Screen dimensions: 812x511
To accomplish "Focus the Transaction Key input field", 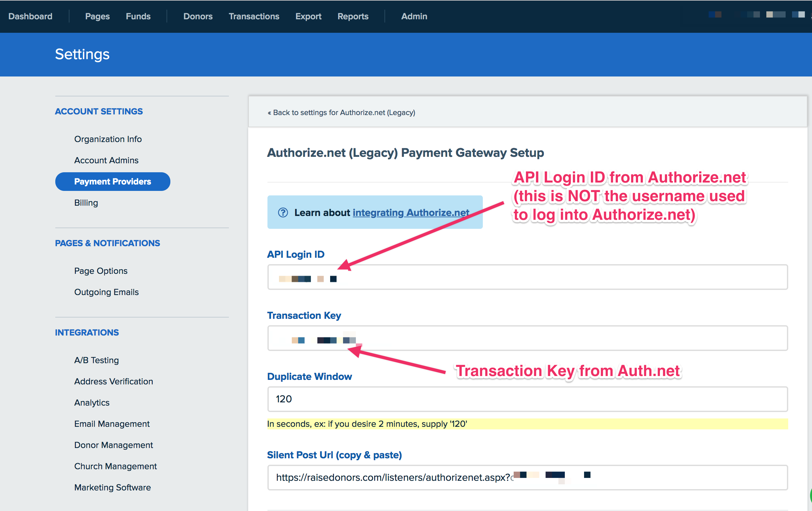I will pyautogui.click(x=527, y=338).
